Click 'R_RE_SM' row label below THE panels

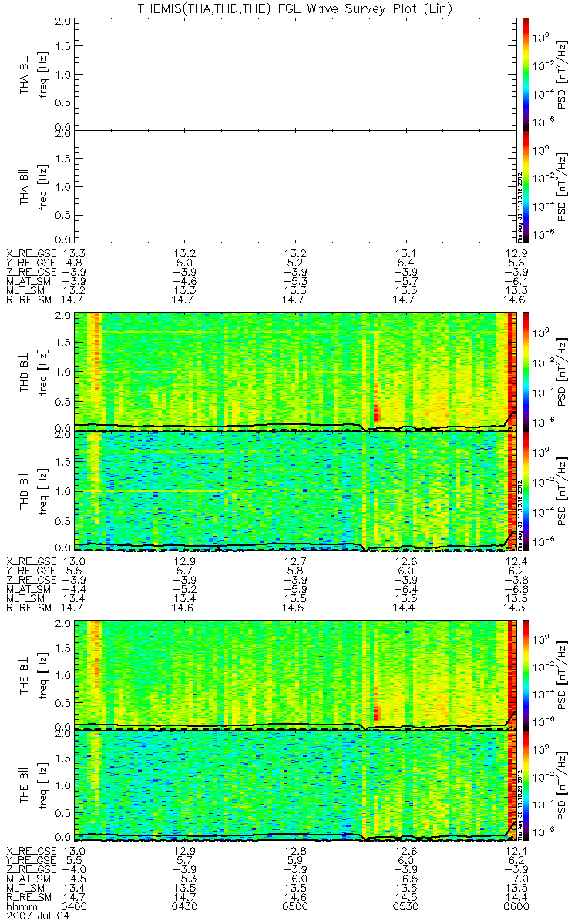tap(28, 897)
